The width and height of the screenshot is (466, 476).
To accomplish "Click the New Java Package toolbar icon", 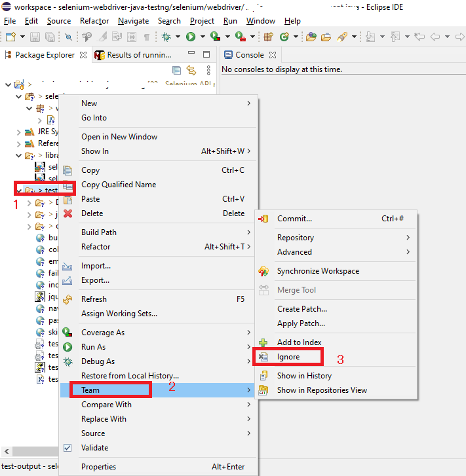I will [269, 37].
